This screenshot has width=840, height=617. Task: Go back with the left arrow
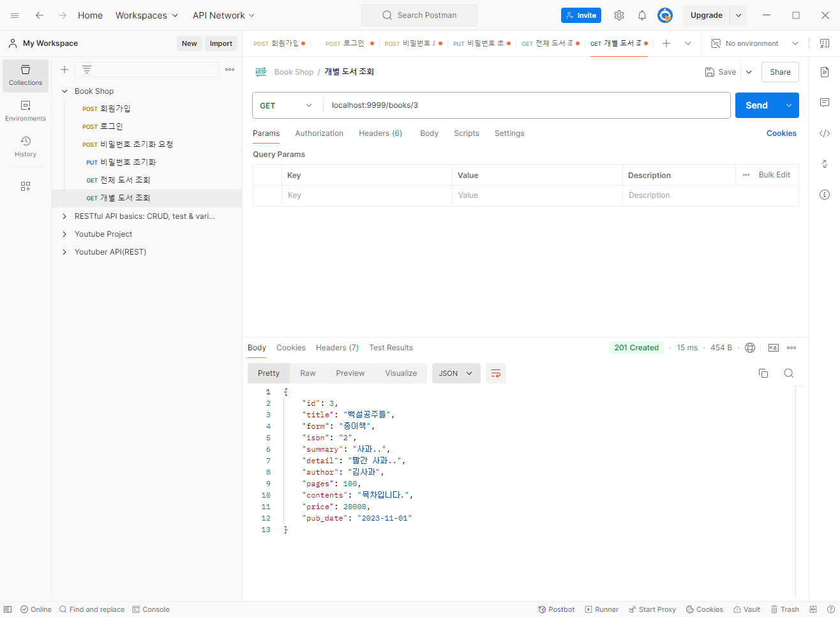click(x=40, y=15)
